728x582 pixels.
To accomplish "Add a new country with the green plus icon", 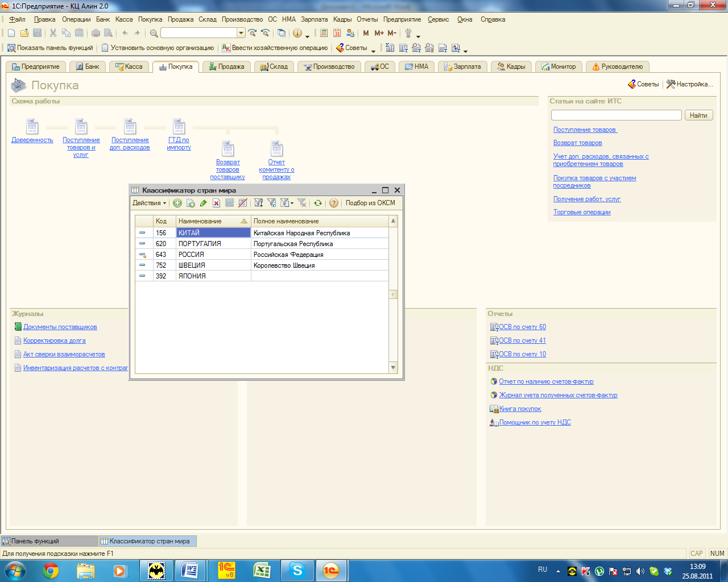I will pyautogui.click(x=177, y=203).
